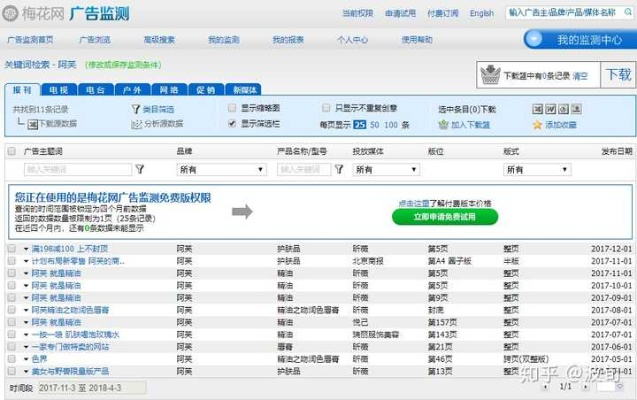
Task: Expand arrow of 一家专门做特卖的网站 row
Action: [x=26, y=347]
